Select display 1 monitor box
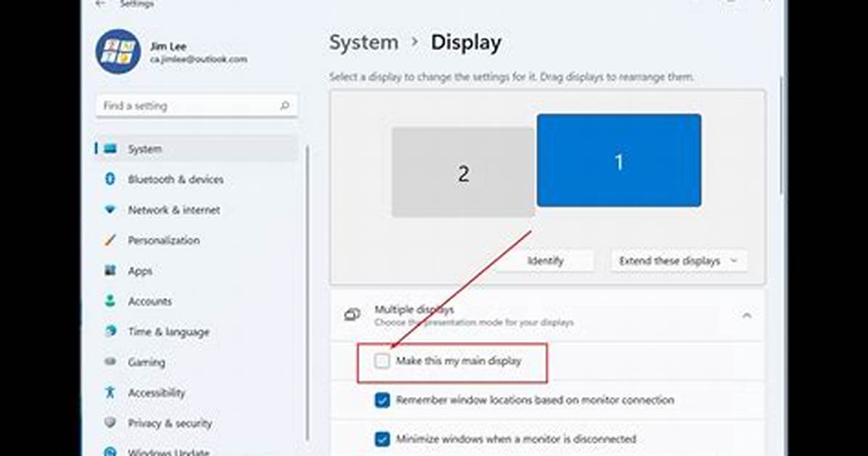868x456 pixels. tap(619, 160)
